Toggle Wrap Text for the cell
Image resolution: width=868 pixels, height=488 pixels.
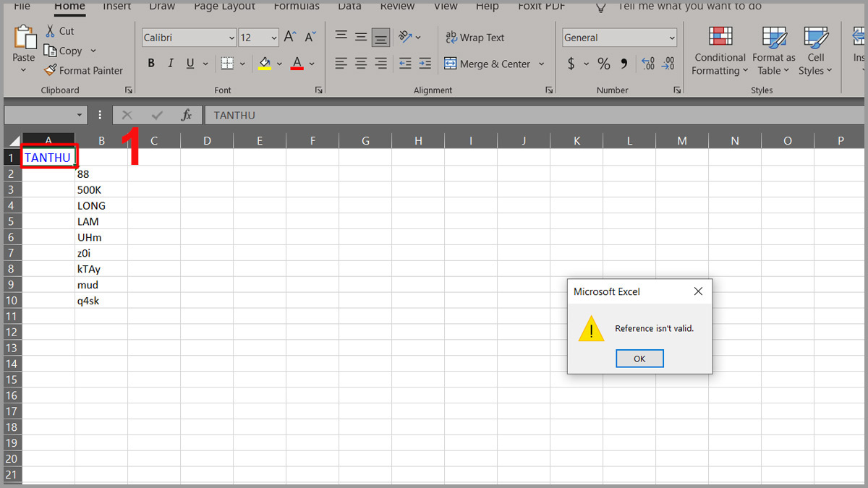point(475,38)
